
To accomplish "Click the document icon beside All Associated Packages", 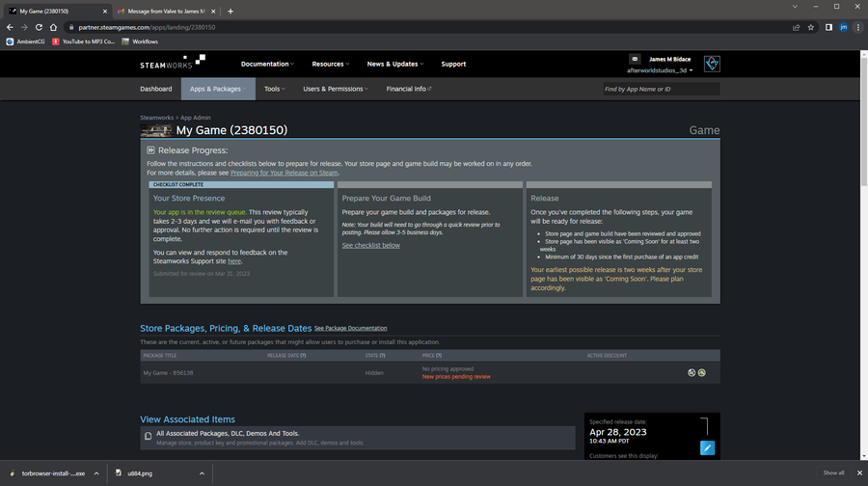I will pos(148,436).
